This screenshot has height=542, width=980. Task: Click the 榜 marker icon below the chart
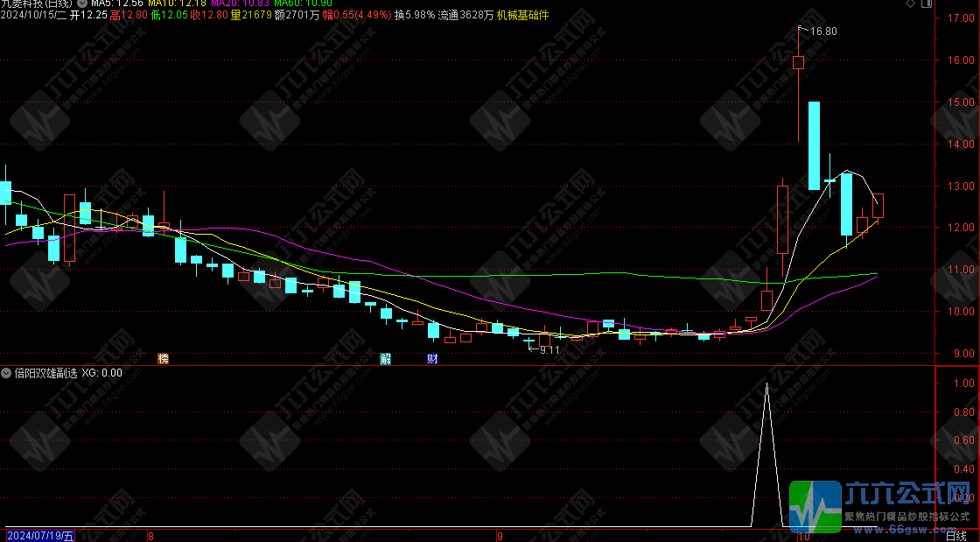click(x=163, y=358)
